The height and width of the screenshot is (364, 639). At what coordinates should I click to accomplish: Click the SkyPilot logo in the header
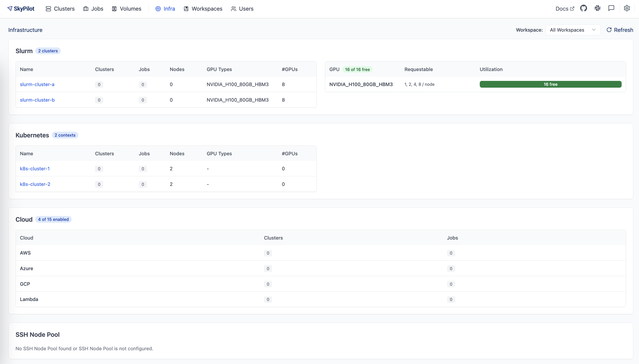pos(21,9)
